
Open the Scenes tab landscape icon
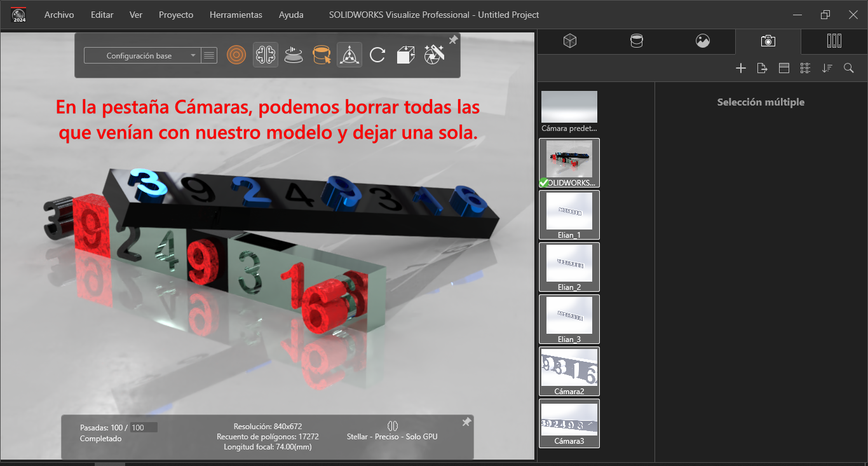[x=702, y=41]
